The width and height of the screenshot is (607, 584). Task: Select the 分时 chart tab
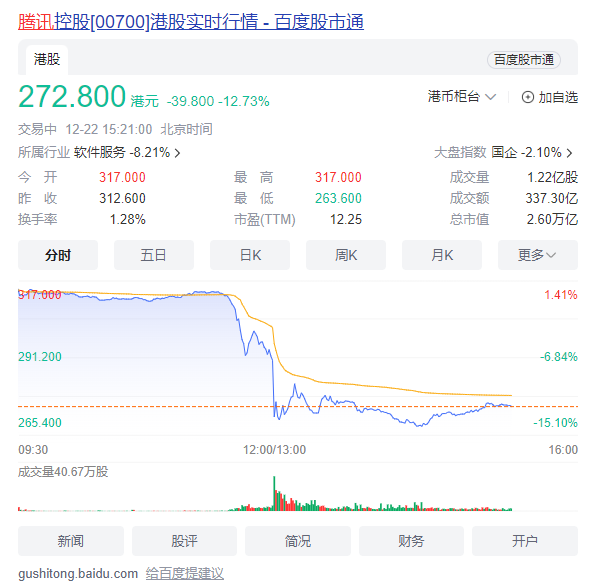pyautogui.click(x=58, y=255)
